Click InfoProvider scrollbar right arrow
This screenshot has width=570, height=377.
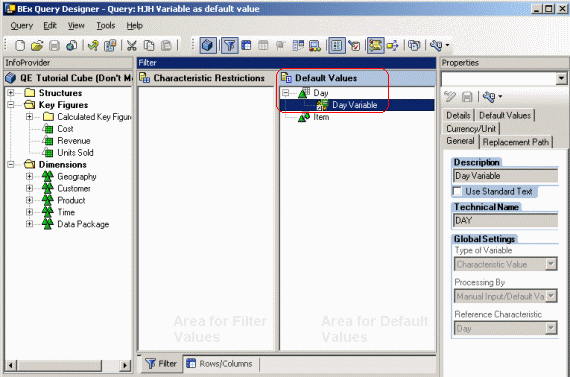tap(125, 365)
